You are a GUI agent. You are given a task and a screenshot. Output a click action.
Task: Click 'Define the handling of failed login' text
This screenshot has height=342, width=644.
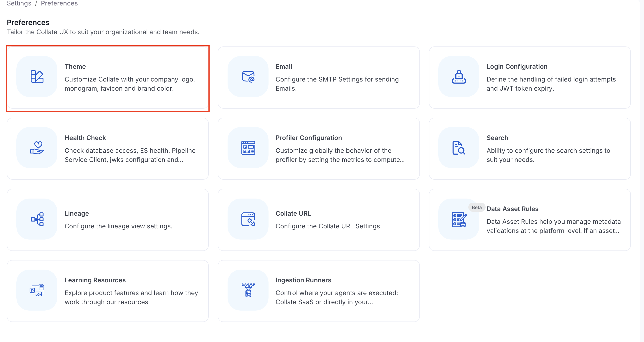point(551,84)
